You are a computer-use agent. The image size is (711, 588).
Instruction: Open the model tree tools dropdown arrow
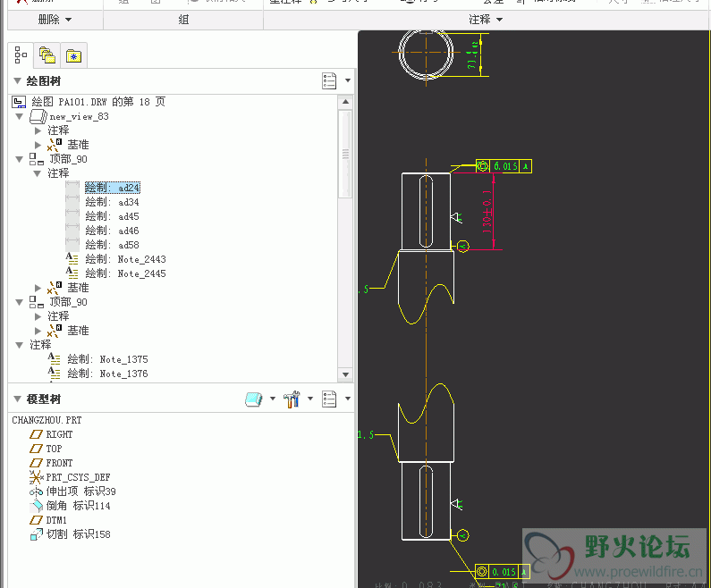[310, 399]
